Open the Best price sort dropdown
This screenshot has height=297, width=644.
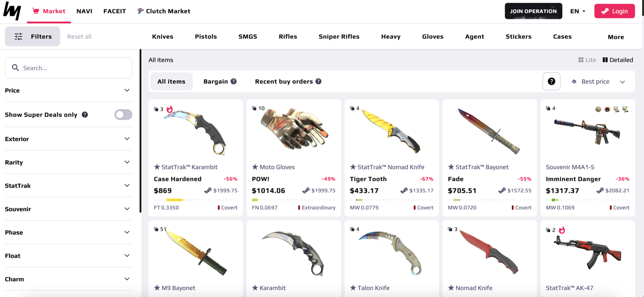[599, 82]
